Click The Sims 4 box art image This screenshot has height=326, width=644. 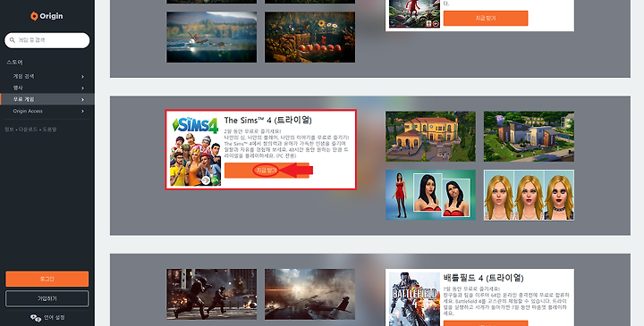pyautogui.click(x=196, y=150)
